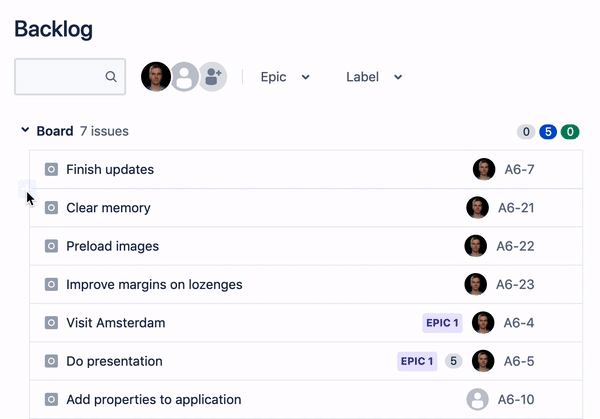Click the search magnifier icon

(111, 77)
